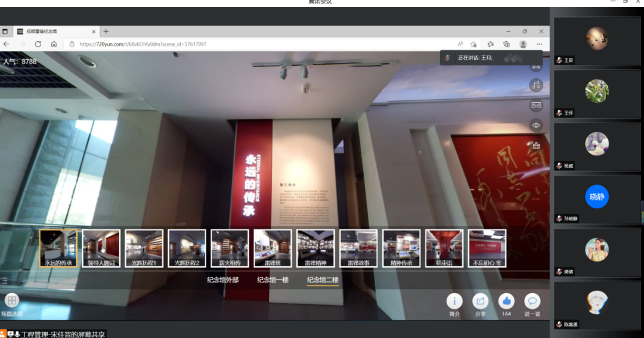Open a new browser tab
The image size is (644, 338).
[106, 31]
